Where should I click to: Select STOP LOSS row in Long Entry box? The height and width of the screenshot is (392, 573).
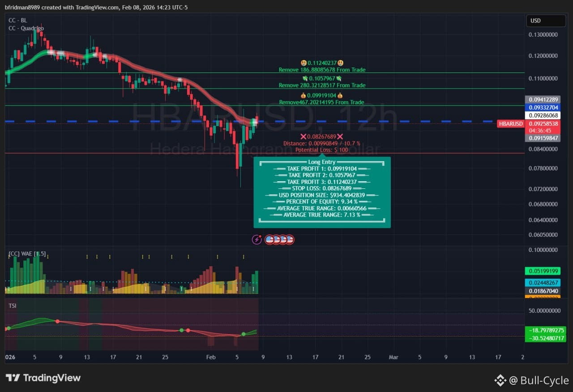pyautogui.click(x=322, y=188)
